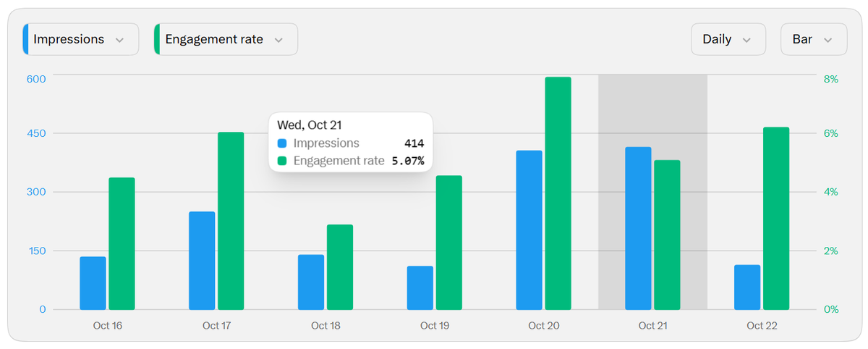Select the blue Impressions bar for Oct 18
868x349 pixels.
(x=311, y=282)
